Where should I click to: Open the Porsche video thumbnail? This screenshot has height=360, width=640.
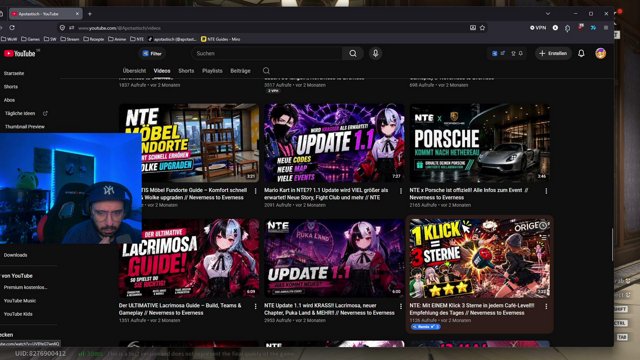tap(480, 143)
